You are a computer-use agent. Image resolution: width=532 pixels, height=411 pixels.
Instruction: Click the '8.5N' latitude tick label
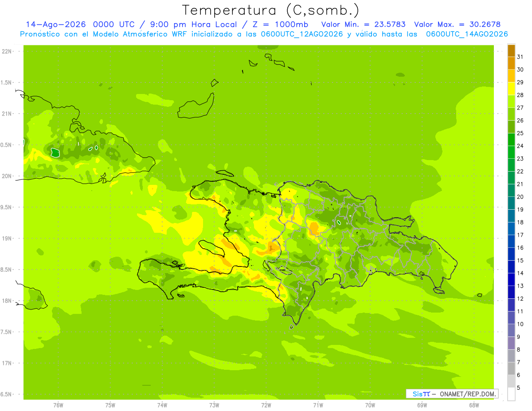click(6, 270)
